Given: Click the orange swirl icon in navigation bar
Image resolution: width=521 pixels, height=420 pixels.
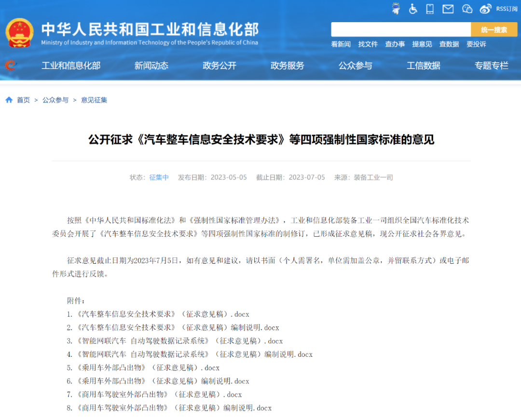Looking at the screenshot, I should (x=10, y=65).
